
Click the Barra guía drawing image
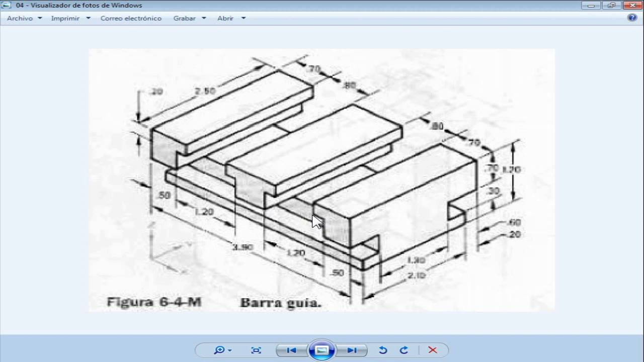322,180
